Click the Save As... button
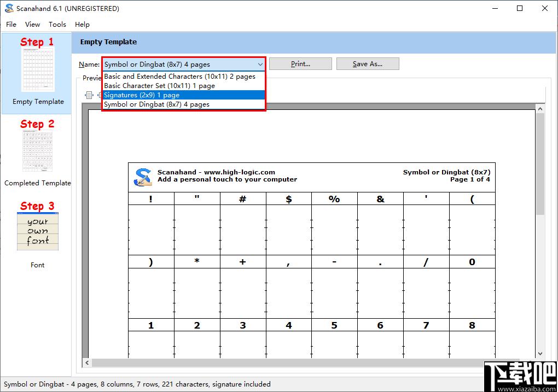The width and height of the screenshot is (558, 392). (368, 64)
